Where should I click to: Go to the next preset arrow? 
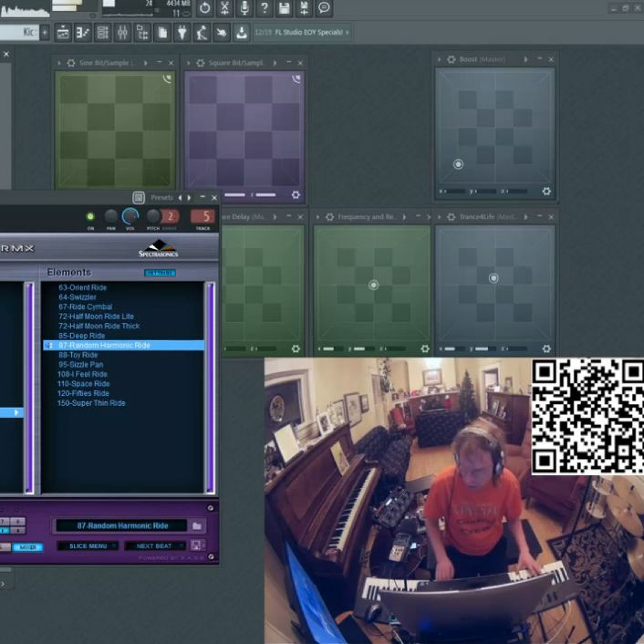(189, 198)
